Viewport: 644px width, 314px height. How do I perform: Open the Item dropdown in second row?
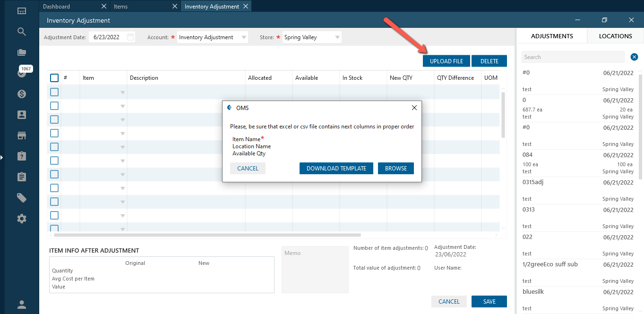tap(122, 106)
